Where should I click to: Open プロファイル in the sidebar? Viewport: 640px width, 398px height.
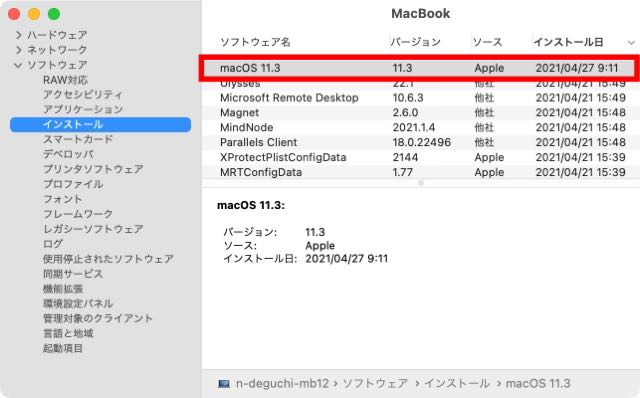click(73, 184)
